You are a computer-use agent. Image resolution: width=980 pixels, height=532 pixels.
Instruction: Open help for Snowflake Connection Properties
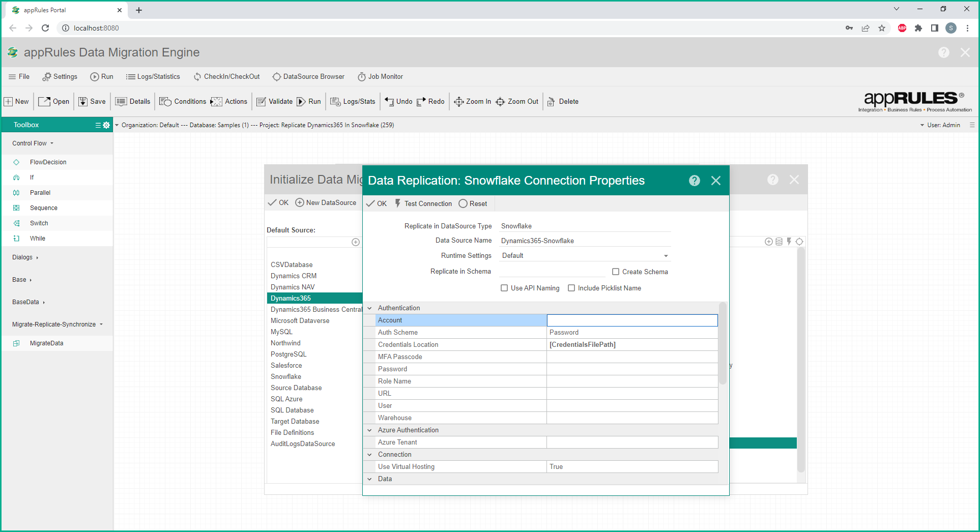(x=695, y=181)
